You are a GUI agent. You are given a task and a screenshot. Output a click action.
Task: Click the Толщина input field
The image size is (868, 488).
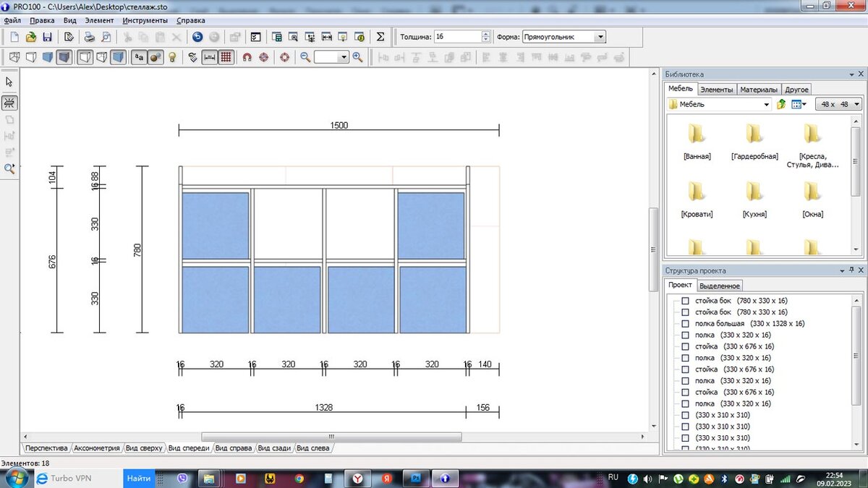coord(457,37)
